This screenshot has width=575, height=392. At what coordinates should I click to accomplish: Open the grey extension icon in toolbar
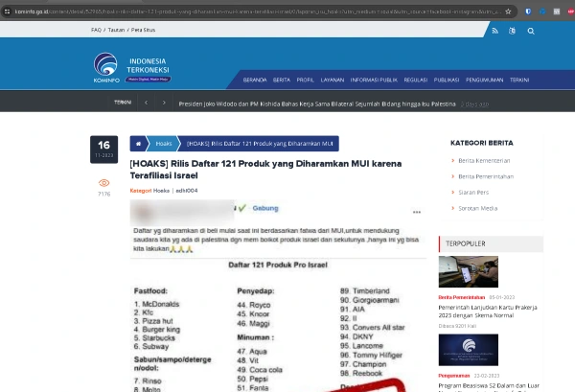tap(557, 12)
